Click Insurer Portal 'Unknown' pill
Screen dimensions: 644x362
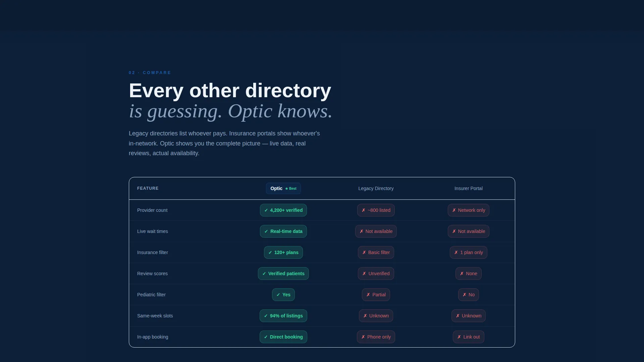[x=468, y=316]
